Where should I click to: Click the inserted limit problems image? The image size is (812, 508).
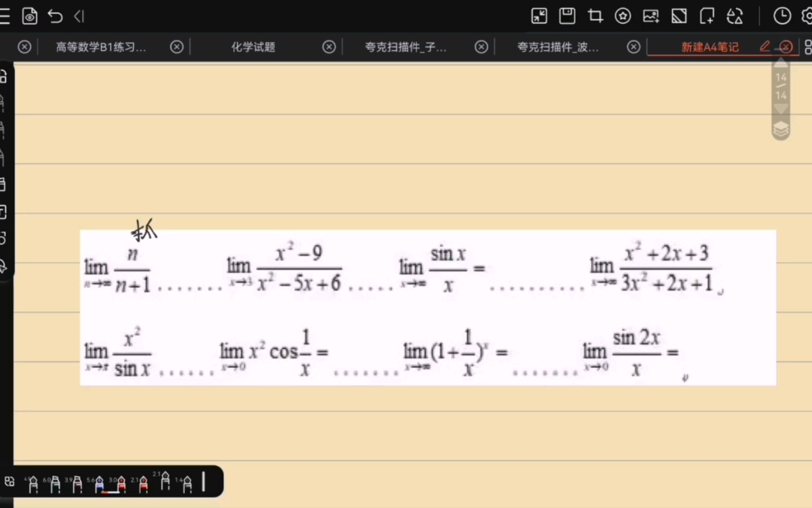pyautogui.click(x=428, y=308)
